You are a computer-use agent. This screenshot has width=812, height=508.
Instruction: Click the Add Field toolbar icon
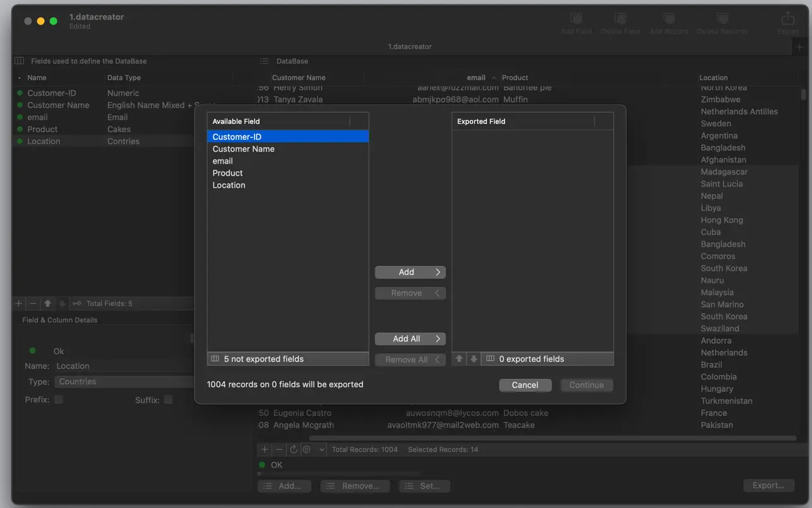[x=576, y=19]
